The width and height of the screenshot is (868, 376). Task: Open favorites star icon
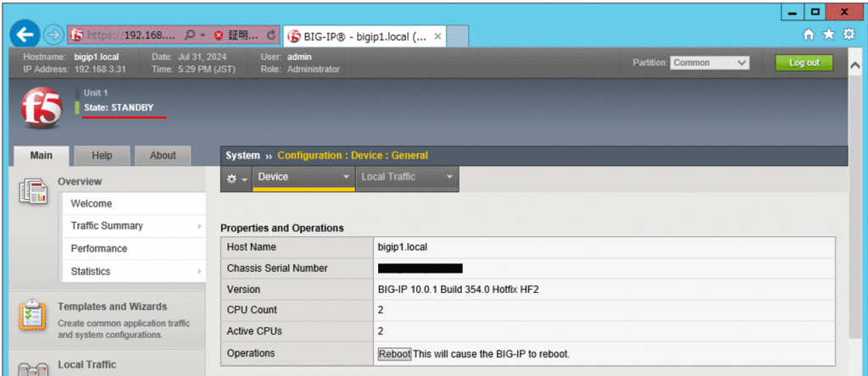(x=829, y=34)
